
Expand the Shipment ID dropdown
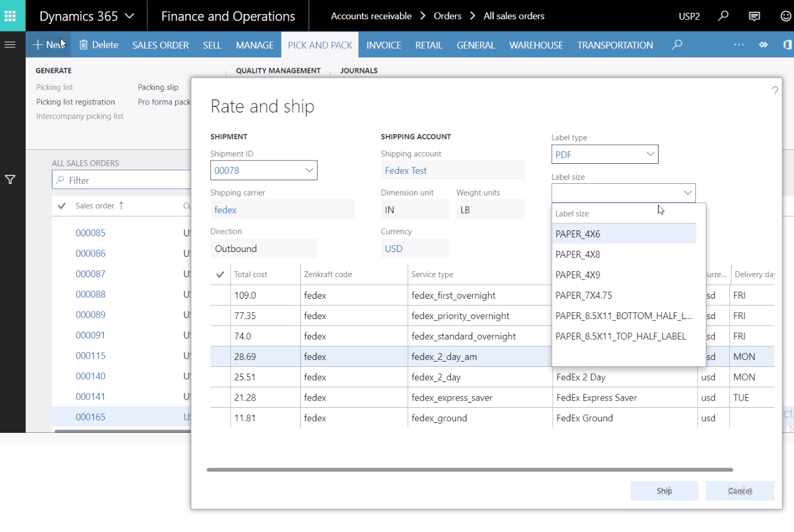309,170
